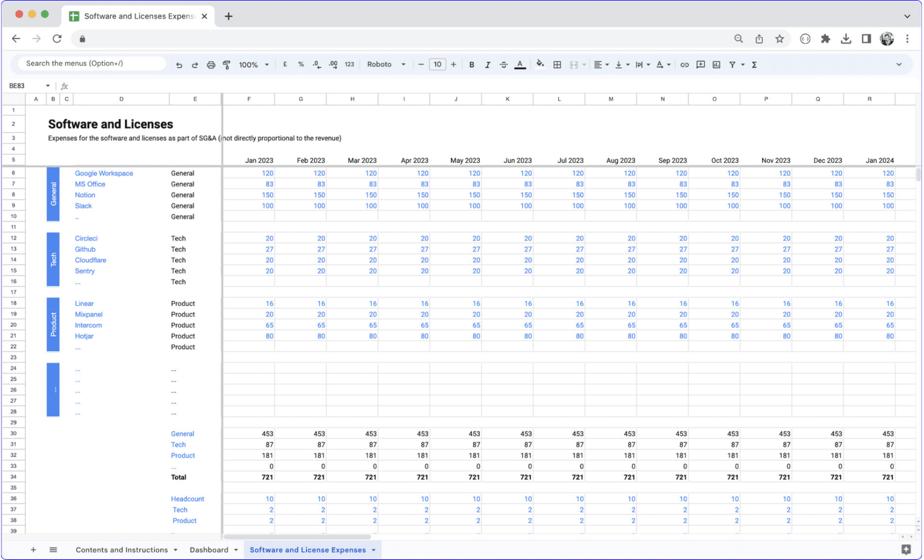Toggle bold formatting
The height and width of the screenshot is (560, 924).
pyautogui.click(x=472, y=65)
